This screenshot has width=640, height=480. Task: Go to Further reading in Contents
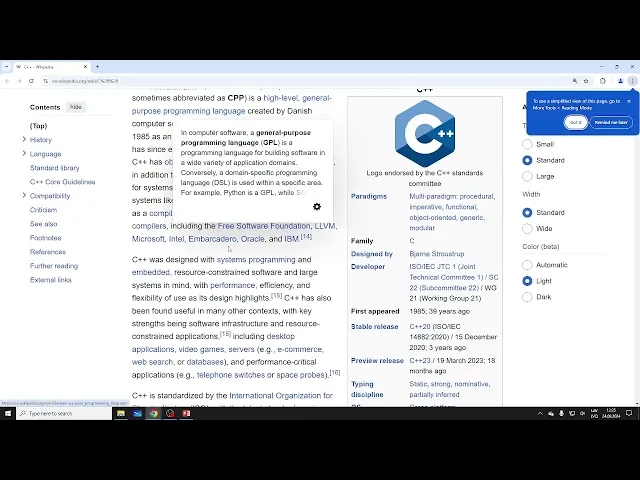coord(54,266)
